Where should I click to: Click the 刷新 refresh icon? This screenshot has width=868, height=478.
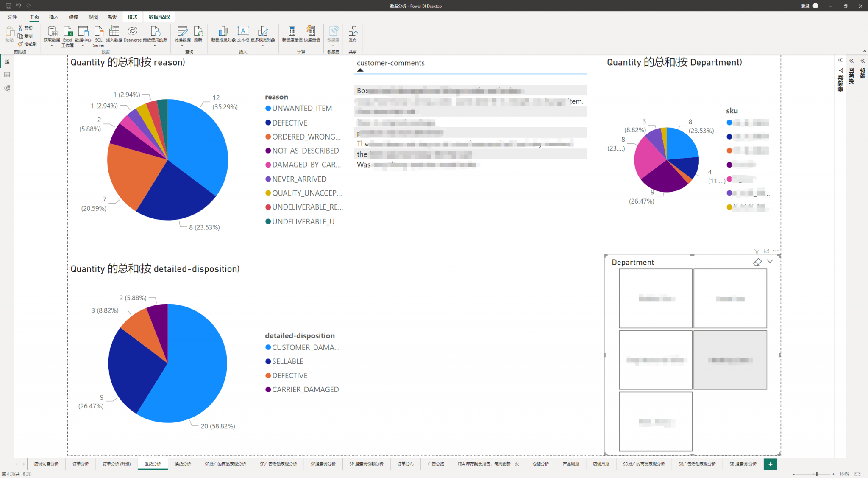point(198,32)
